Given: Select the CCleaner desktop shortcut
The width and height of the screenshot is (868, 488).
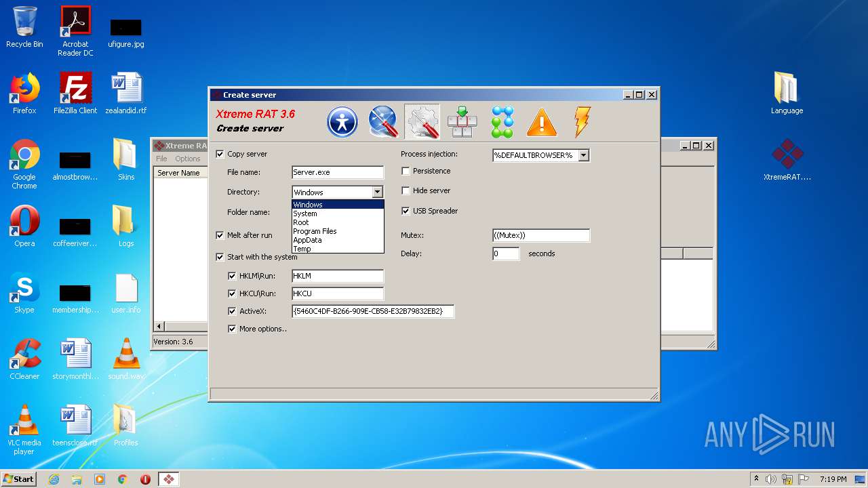Looking at the screenshot, I should (24, 359).
